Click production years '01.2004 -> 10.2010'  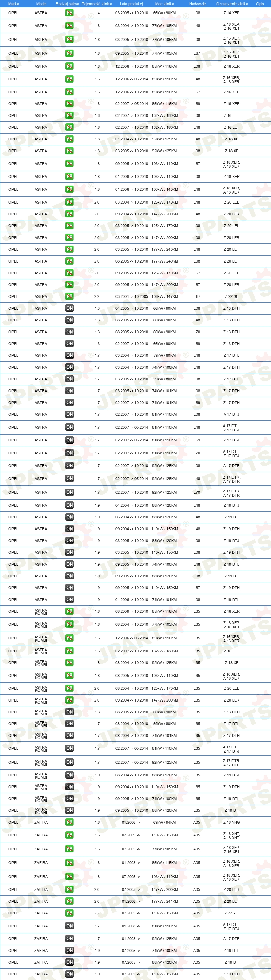point(131,139)
